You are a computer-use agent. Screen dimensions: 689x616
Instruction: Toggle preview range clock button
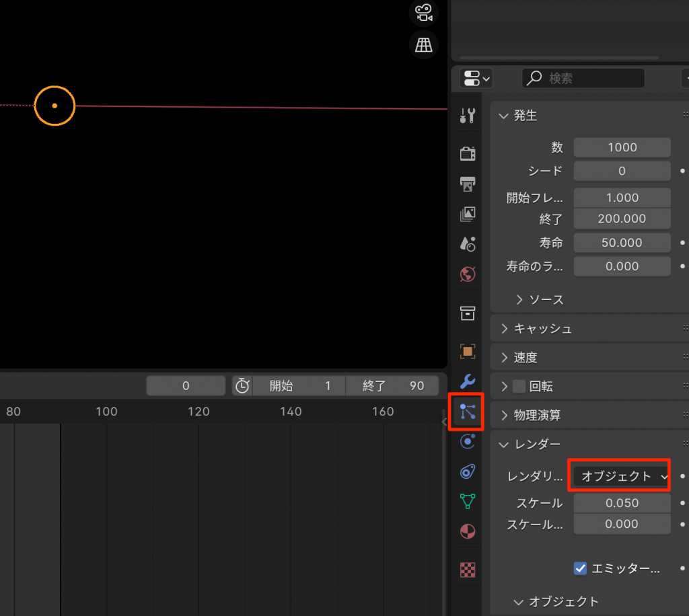[x=242, y=386]
